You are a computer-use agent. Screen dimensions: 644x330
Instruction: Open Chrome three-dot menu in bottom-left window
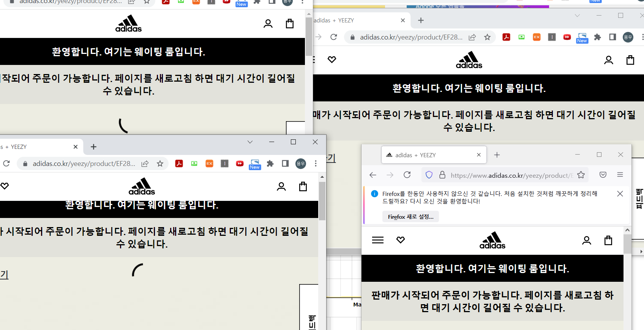[316, 163]
